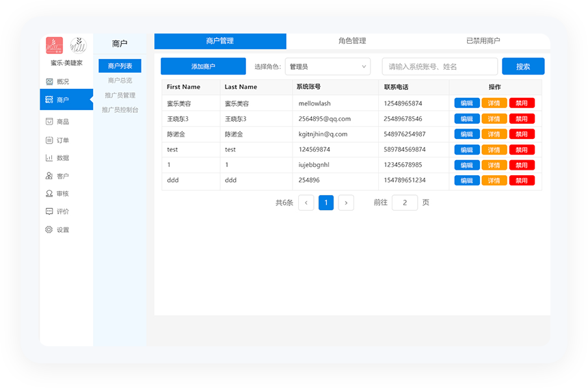Switch to the 已禁用商户 tab
This screenshot has width=588, height=388.
point(483,41)
